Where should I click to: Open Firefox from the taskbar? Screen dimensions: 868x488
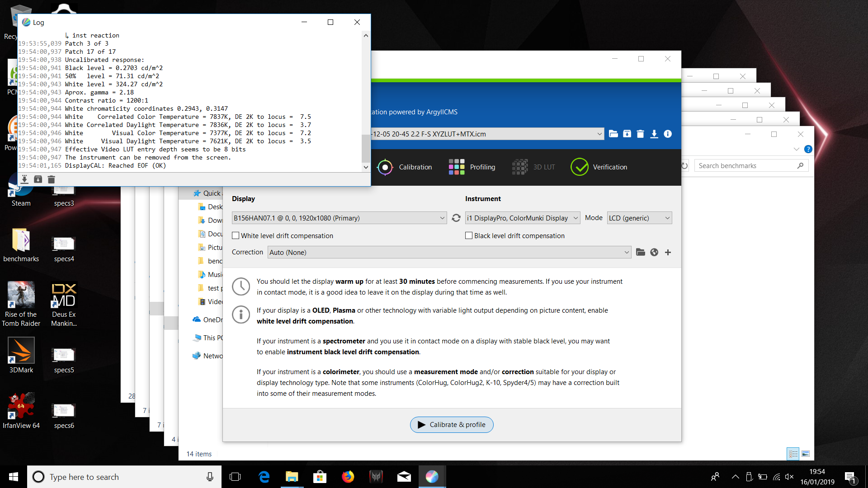tap(348, 477)
